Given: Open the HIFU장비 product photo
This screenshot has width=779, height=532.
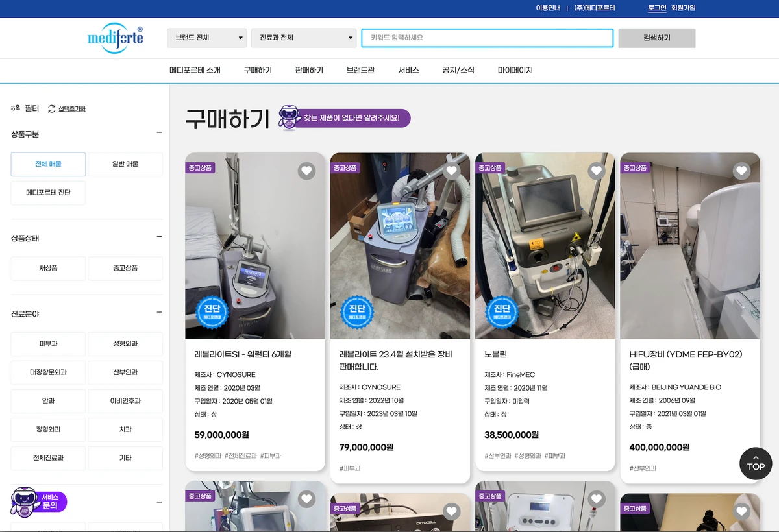Looking at the screenshot, I should (x=690, y=246).
